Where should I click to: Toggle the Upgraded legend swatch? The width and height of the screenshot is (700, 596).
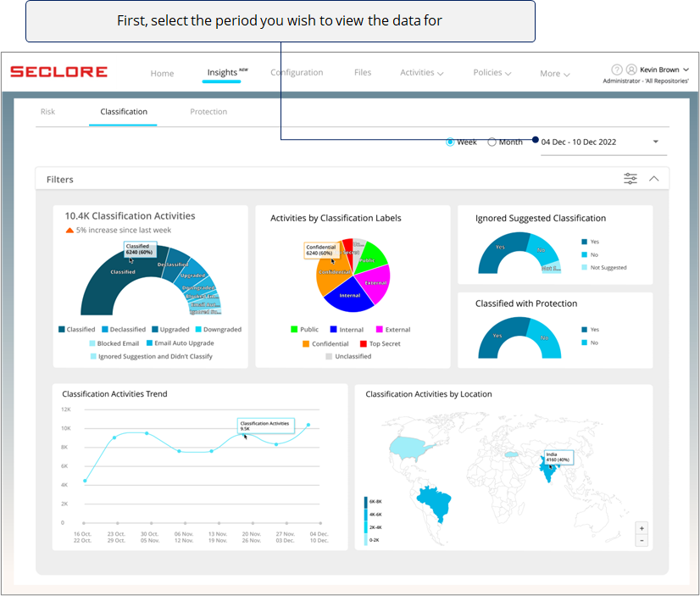click(x=155, y=330)
